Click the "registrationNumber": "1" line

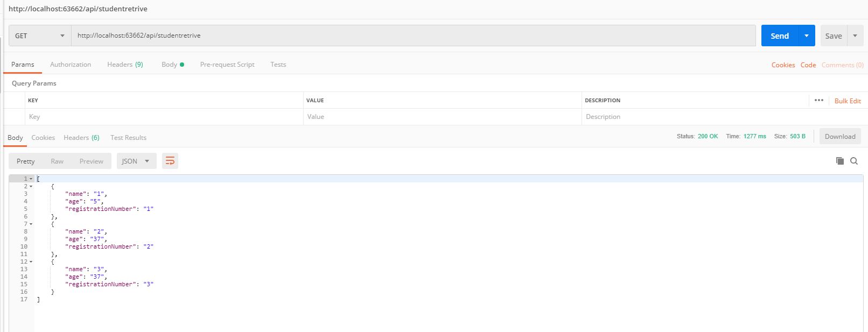pyautogui.click(x=109, y=209)
